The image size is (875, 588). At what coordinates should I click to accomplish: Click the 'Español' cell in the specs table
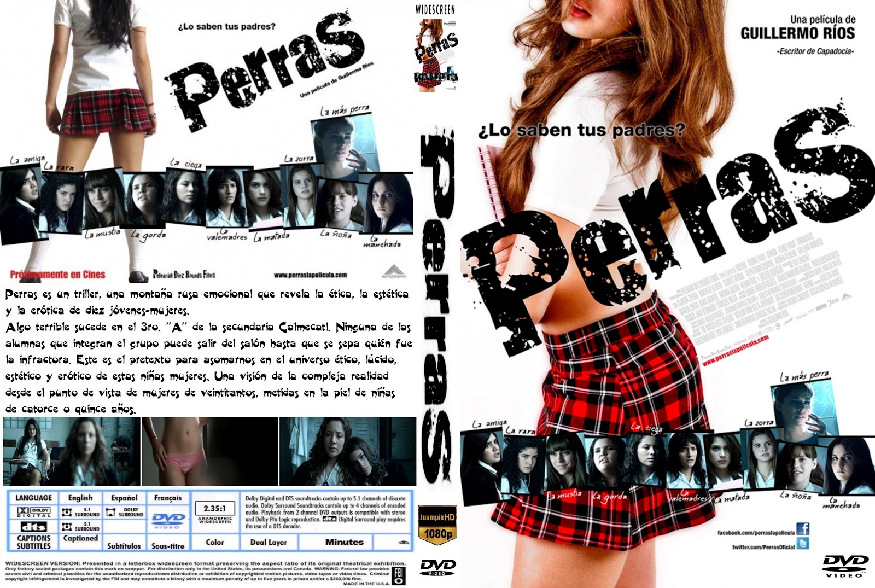[x=124, y=498]
